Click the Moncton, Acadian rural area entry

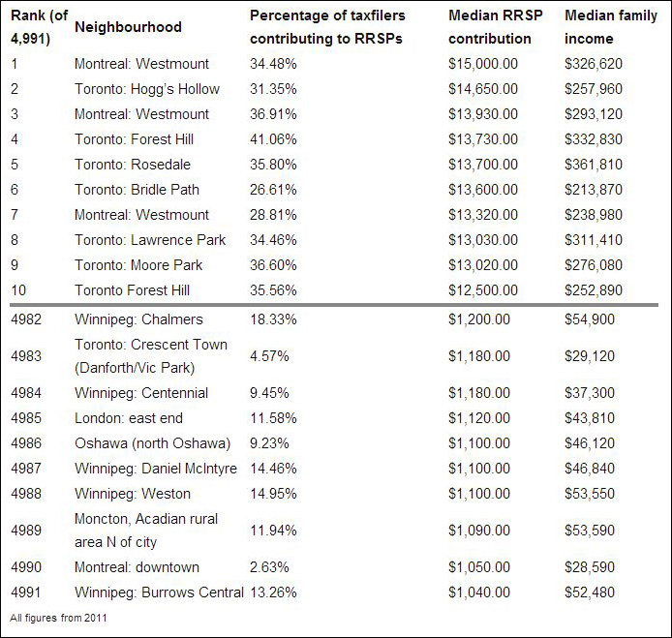coord(146,531)
